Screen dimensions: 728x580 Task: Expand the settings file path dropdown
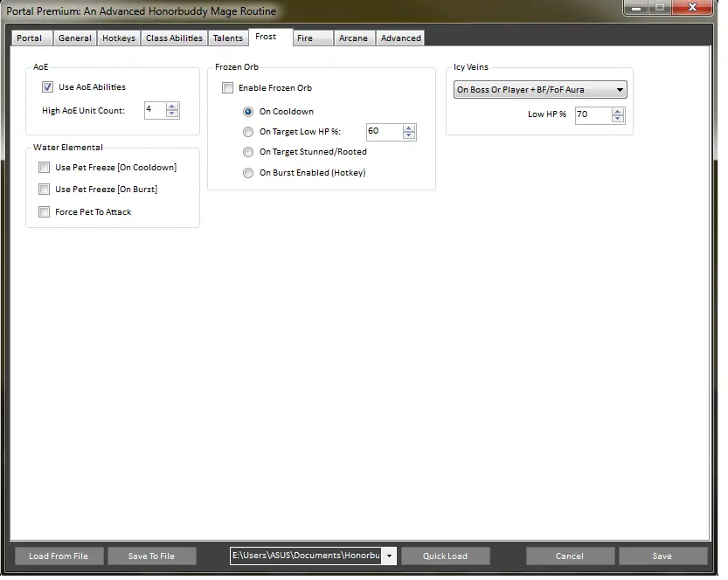click(x=389, y=556)
